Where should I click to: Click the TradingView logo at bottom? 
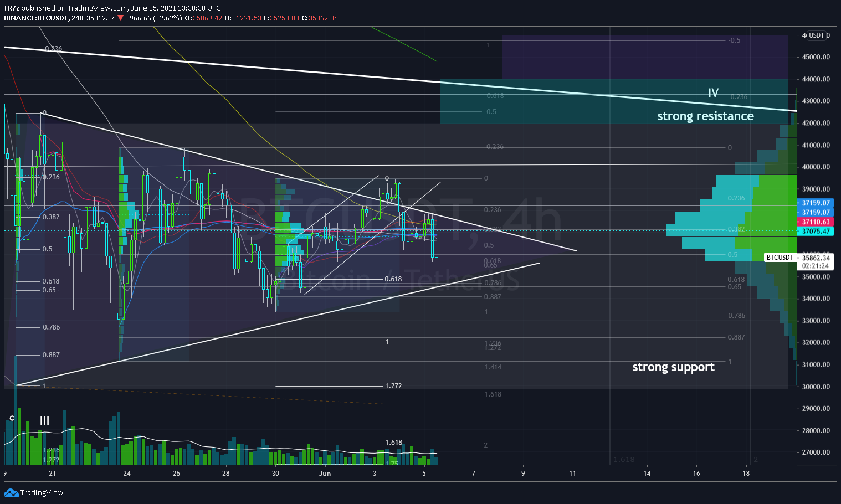[34, 492]
